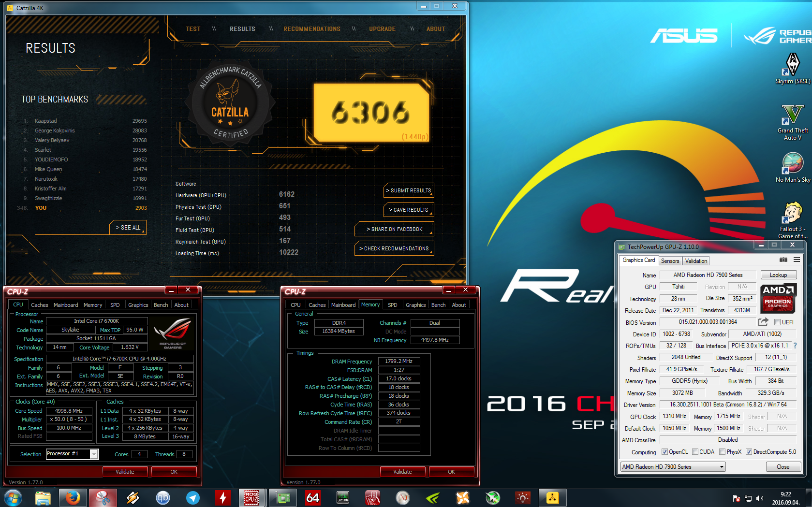Viewport: 812px width, 507px height.
Task: Open the UPGRADE menu in Catzilla
Action: coord(382,29)
